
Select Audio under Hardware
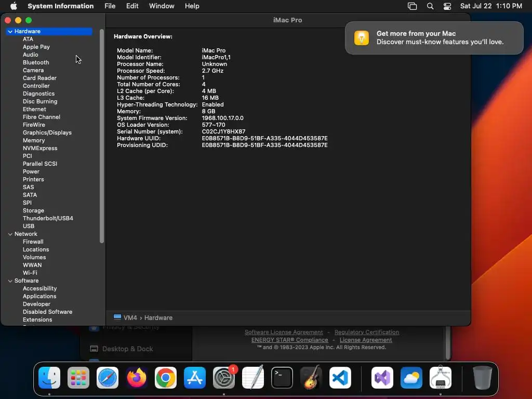[31, 55]
